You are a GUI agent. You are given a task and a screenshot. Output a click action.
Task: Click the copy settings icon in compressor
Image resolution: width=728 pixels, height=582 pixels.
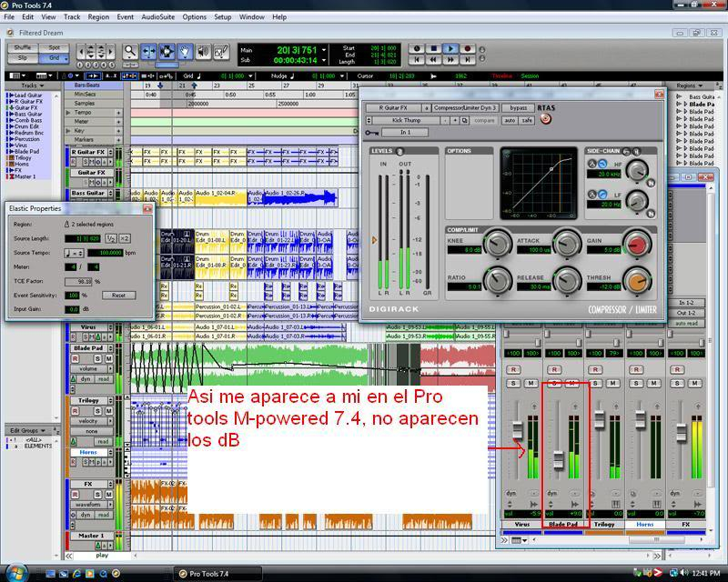click(465, 120)
